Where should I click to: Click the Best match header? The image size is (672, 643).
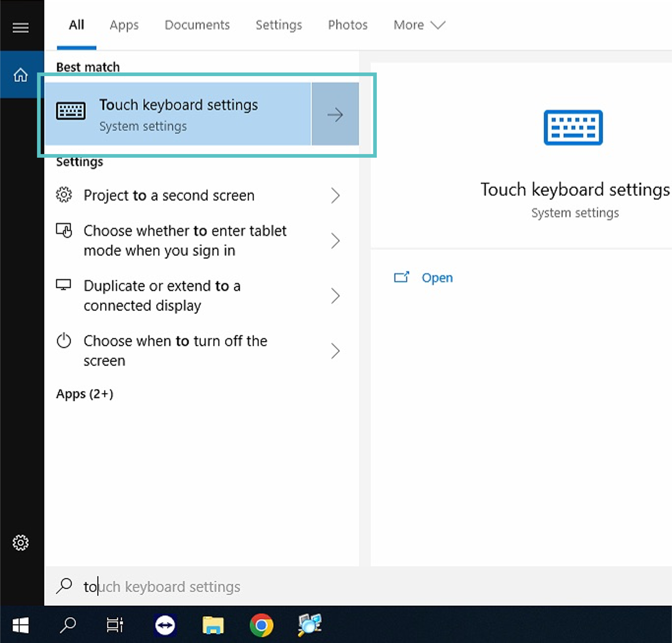88,67
